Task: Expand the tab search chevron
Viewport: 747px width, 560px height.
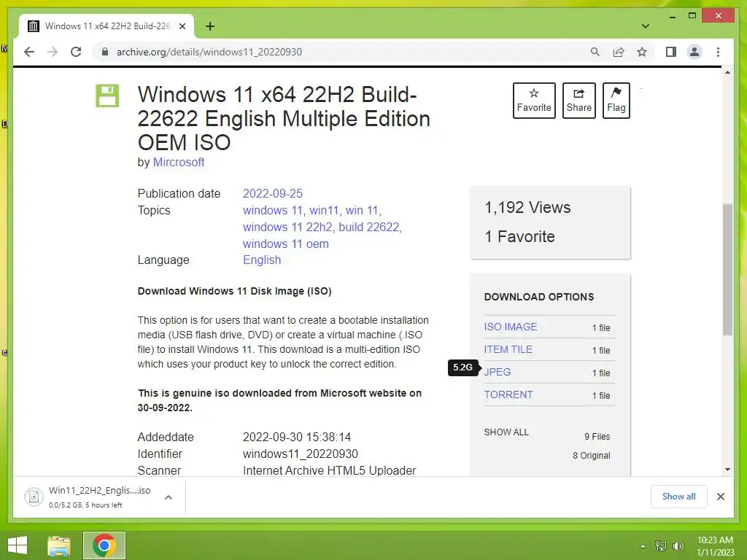Action: [x=645, y=26]
